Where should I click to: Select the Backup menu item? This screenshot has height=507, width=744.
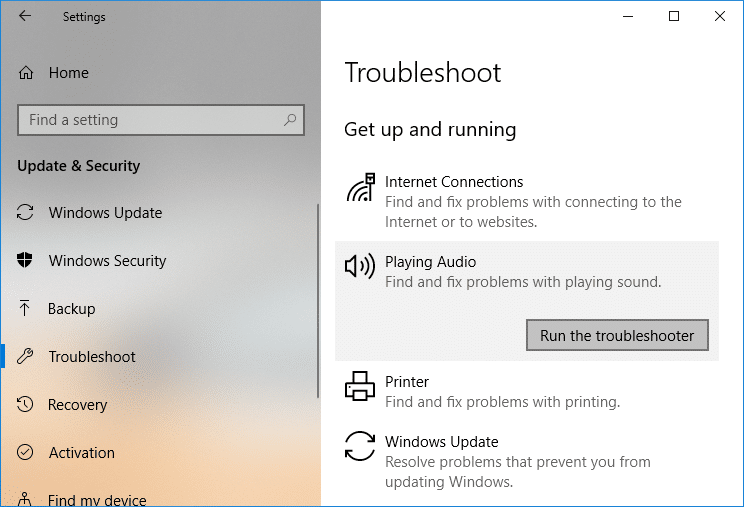click(x=71, y=309)
